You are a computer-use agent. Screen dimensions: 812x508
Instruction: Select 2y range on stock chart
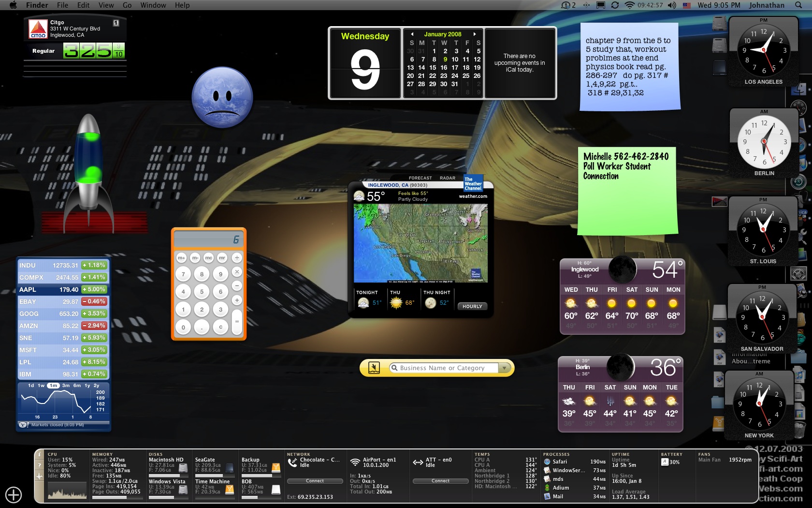(x=96, y=386)
